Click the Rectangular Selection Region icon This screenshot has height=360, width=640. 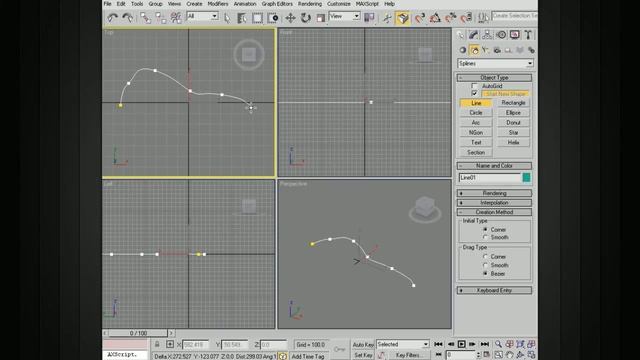pyautogui.click(x=257, y=18)
